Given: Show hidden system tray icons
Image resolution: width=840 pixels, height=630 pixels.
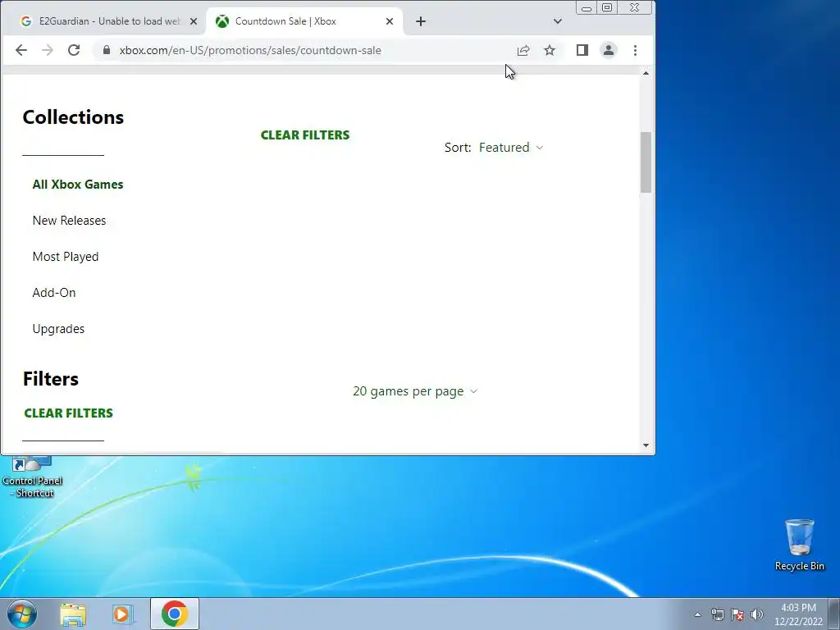Looking at the screenshot, I should (697, 614).
